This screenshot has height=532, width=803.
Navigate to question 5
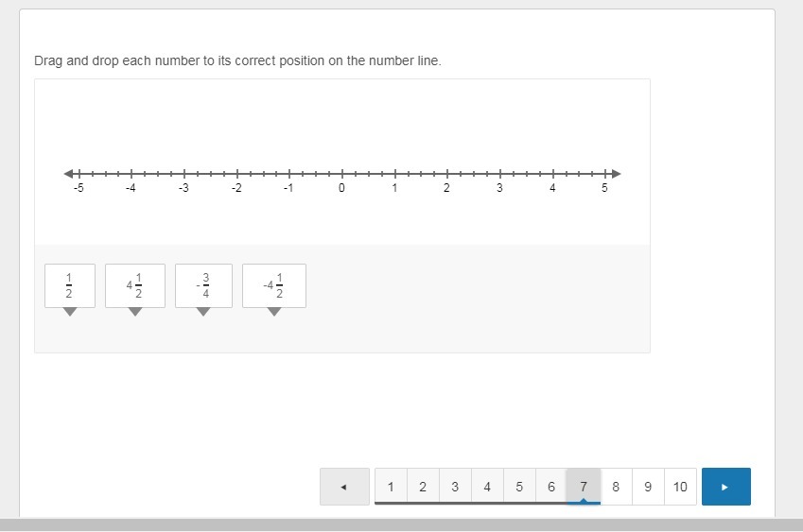(519, 487)
